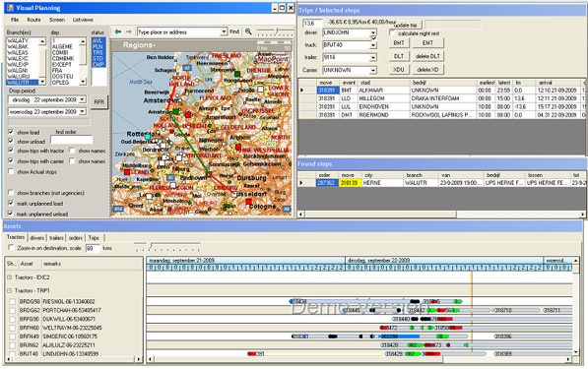Enable the show Actual stops checkbox
This screenshot has width=588, height=369.
11,171
